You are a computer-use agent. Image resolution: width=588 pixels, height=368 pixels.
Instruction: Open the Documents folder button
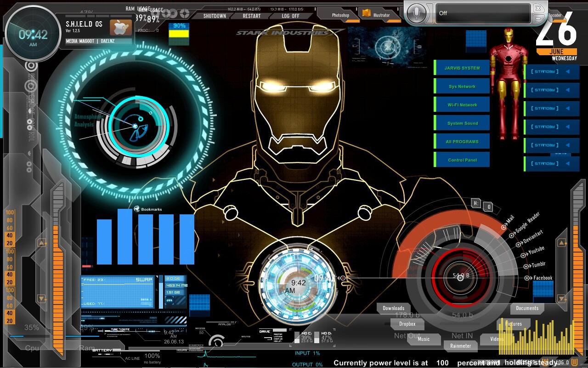(x=527, y=308)
